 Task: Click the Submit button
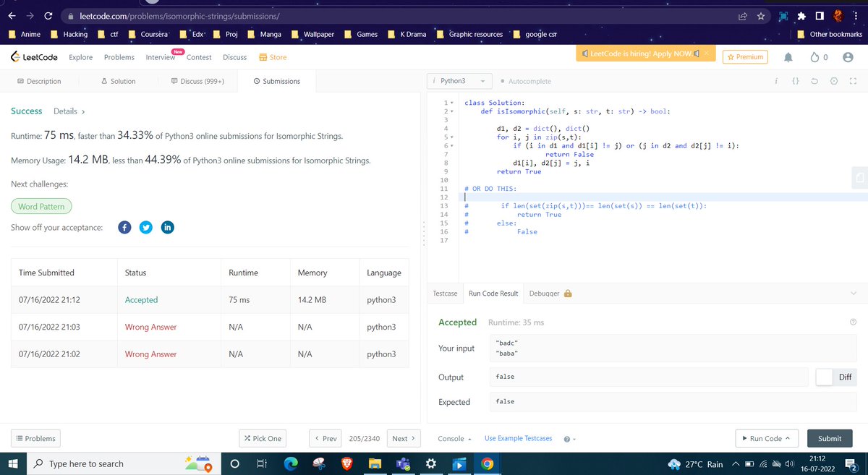click(x=830, y=438)
